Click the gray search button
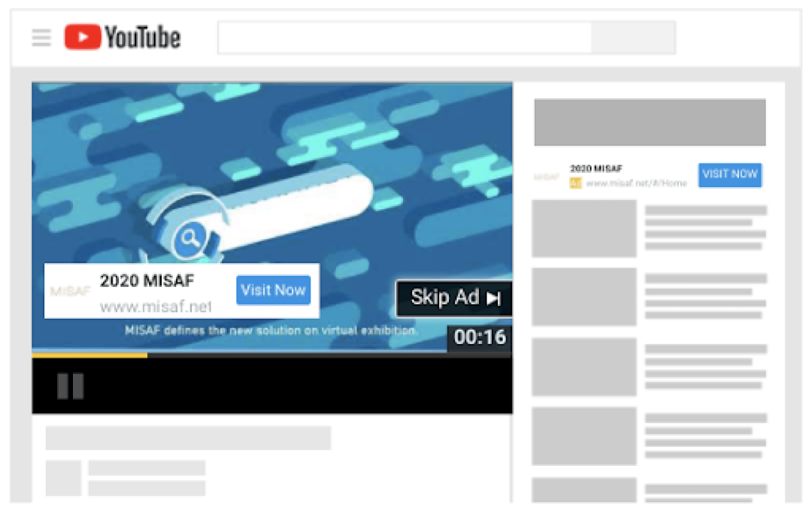This screenshot has width=812, height=523. click(x=633, y=38)
